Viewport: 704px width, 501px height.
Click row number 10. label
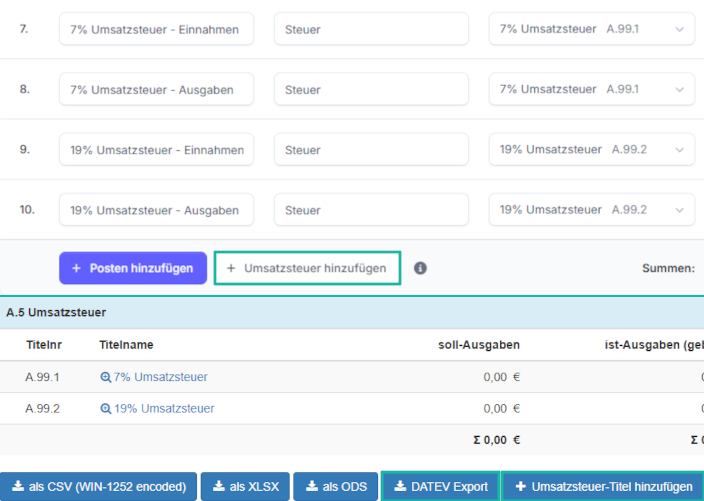27,210
